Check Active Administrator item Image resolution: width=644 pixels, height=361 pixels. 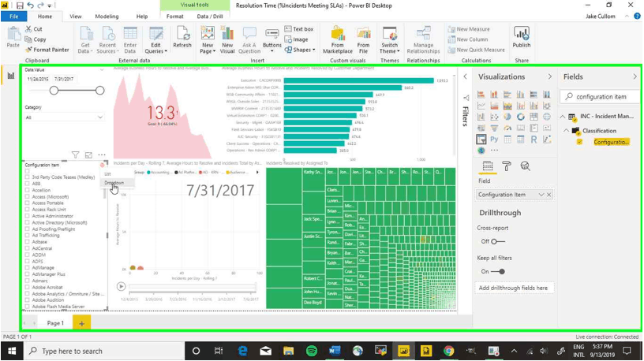[x=27, y=216]
